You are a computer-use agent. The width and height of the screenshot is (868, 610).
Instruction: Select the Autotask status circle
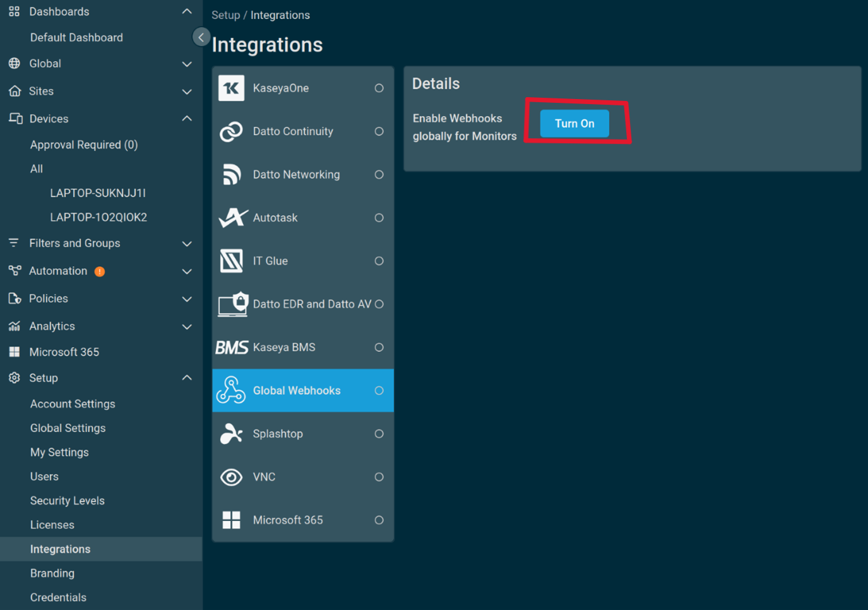(379, 218)
